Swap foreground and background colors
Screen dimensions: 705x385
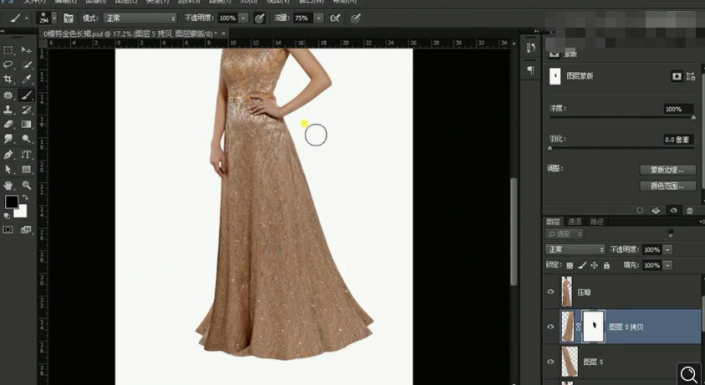click(x=25, y=198)
